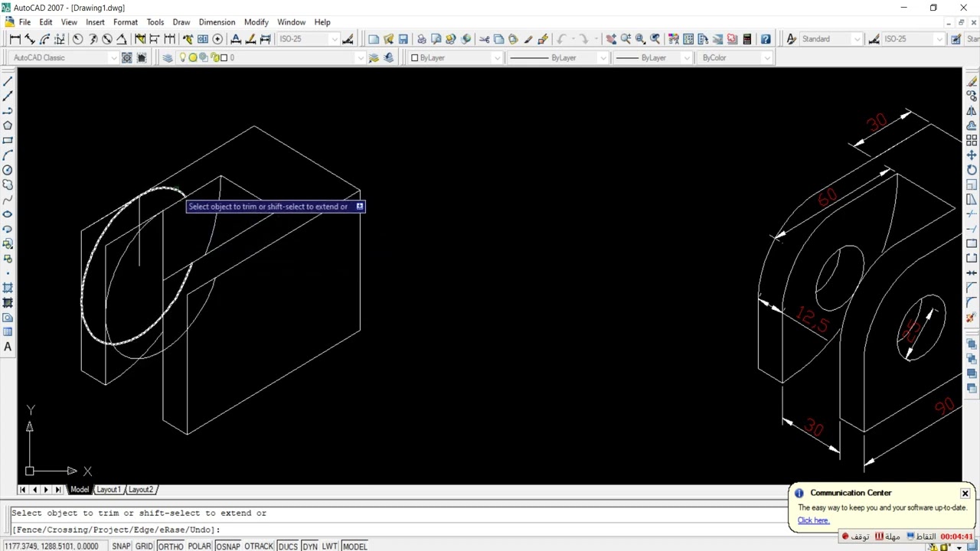The width and height of the screenshot is (980, 551).
Task: Toggle SNAP mode in status bar
Action: click(x=121, y=546)
